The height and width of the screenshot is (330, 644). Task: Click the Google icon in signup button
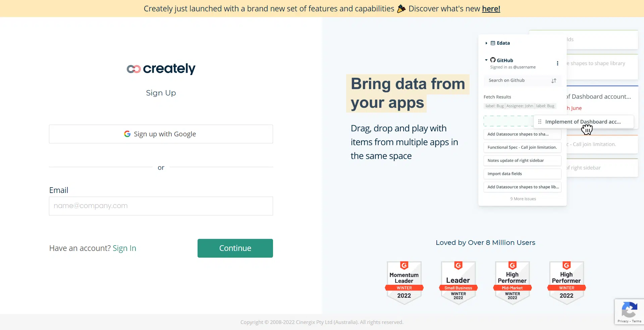point(127,134)
